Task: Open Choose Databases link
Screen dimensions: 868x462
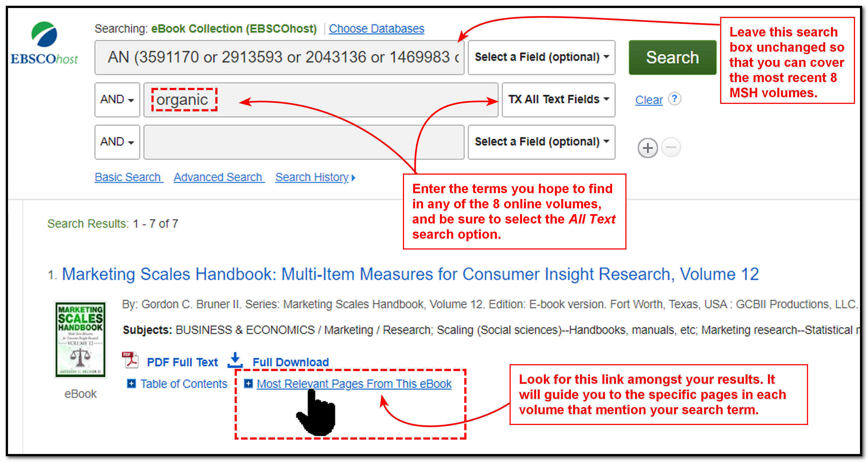Action: [x=376, y=29]
